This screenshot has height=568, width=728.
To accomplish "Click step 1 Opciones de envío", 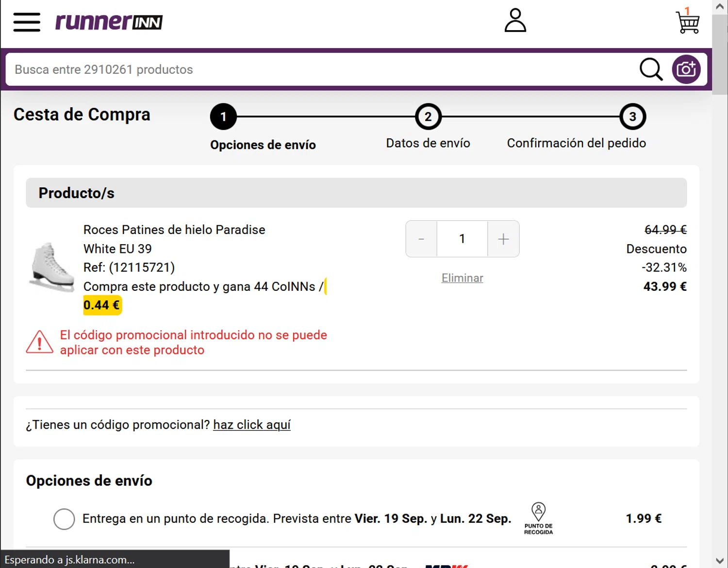I will (223, 117).
